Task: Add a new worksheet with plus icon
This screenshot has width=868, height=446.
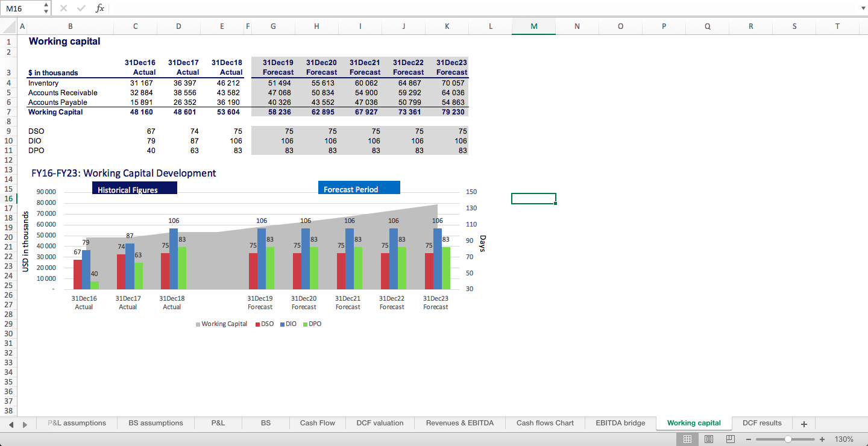Action: 804,422
